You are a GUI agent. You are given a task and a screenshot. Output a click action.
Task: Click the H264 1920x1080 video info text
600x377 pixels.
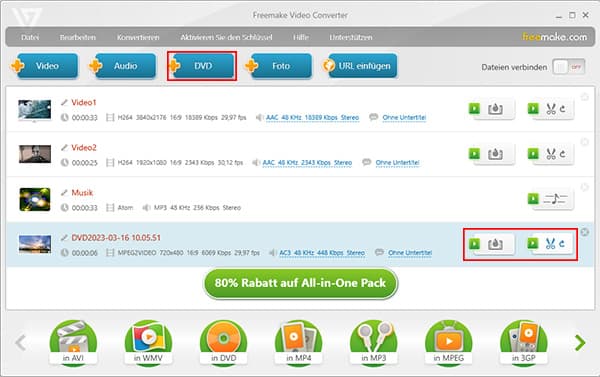coord(180,163)
